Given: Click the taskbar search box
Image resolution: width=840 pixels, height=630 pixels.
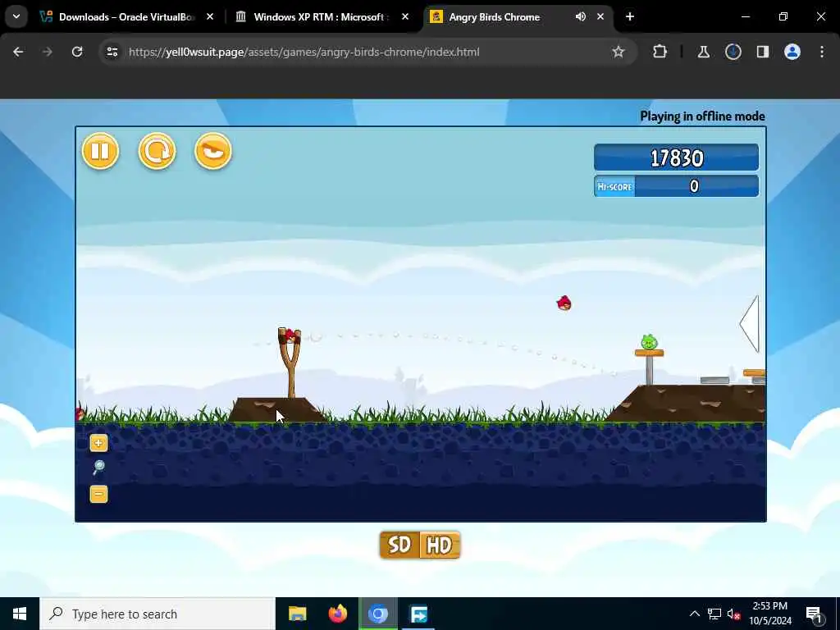Looking at the screenshot, I should pyautogui.click(x=157, y=614).
